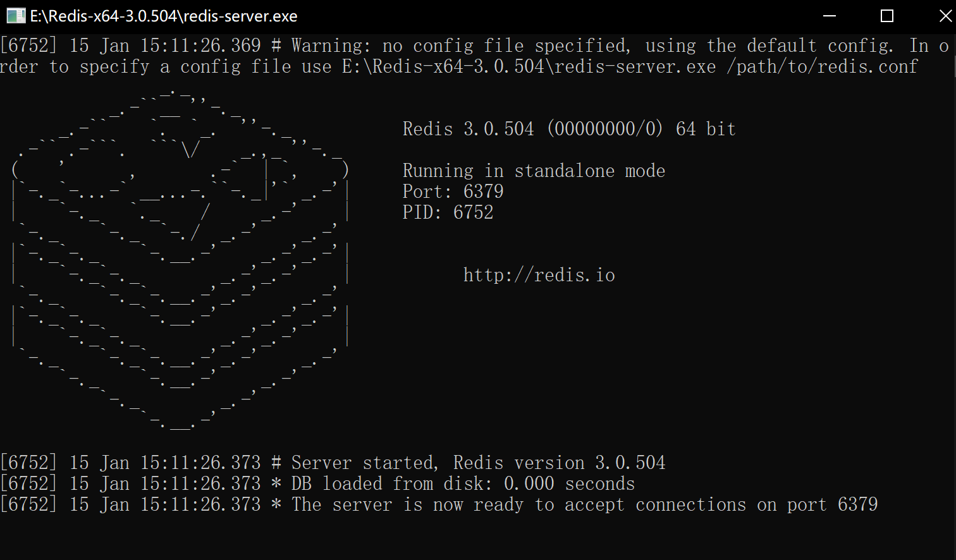Screen dimensions: 956x560
Task: Click the http://redis.io URL text
Action: (x=539, y=275)
